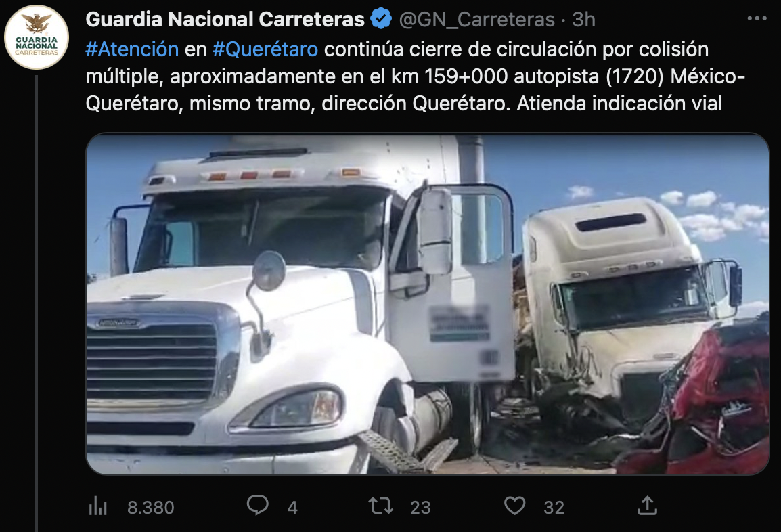Viewport: 781px width, 532px height.
Task: Open the #Atención hashtag link
Action: coord(132,49)
